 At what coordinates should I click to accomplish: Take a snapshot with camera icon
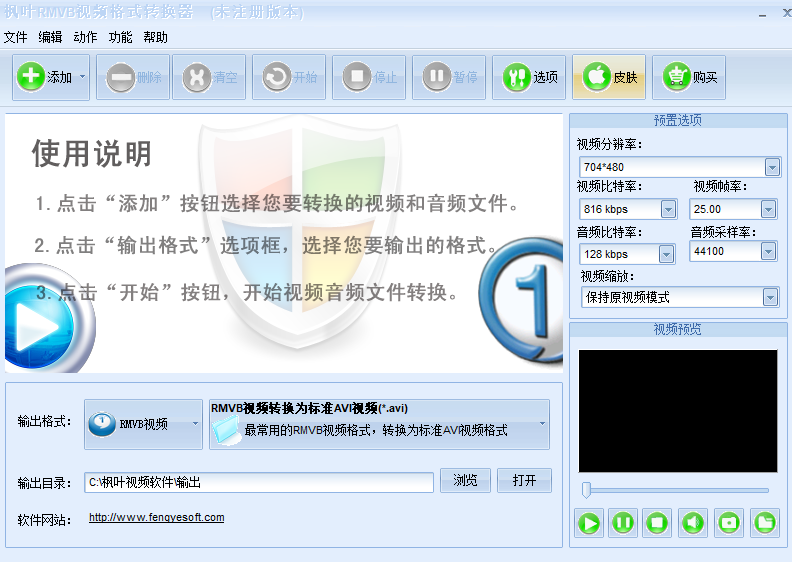tap(729, 523)
